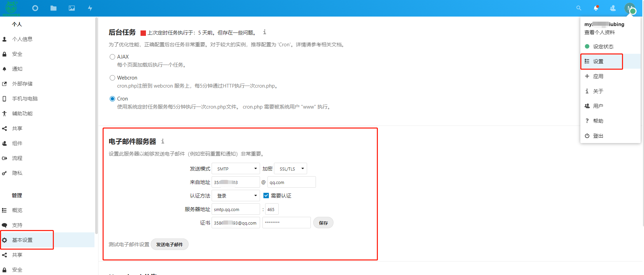The width and height of the screenshot is (644, 275).
Task: Toggle the 需要认证 checkbox
Action: point(266,196)
